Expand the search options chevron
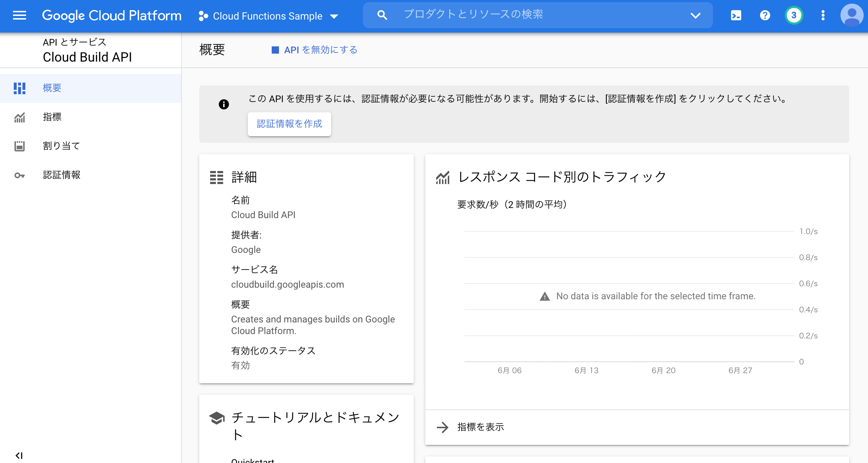The height and width of the screenshot is (463, 868). tap(695, 16)
